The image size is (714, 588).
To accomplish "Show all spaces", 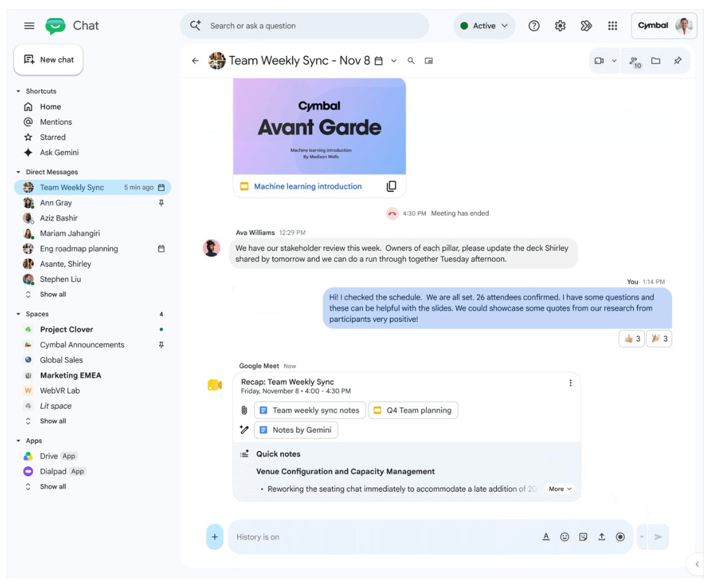I will tap(53, 421).
